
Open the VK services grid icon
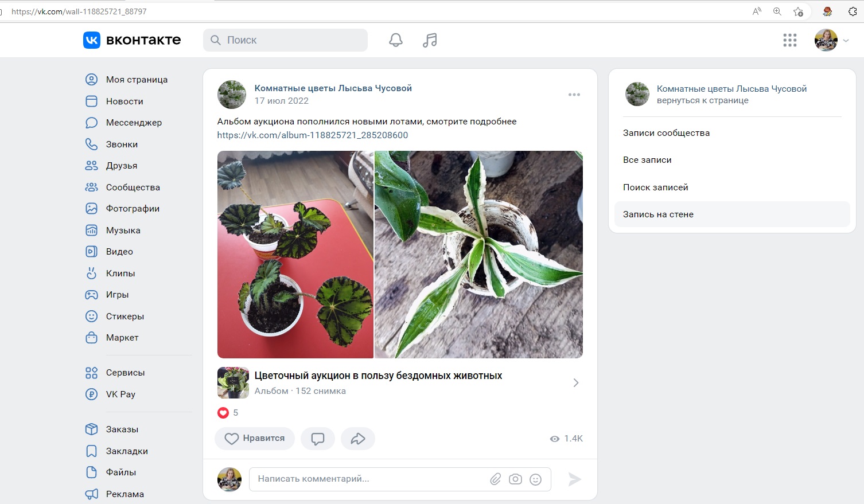790,40
